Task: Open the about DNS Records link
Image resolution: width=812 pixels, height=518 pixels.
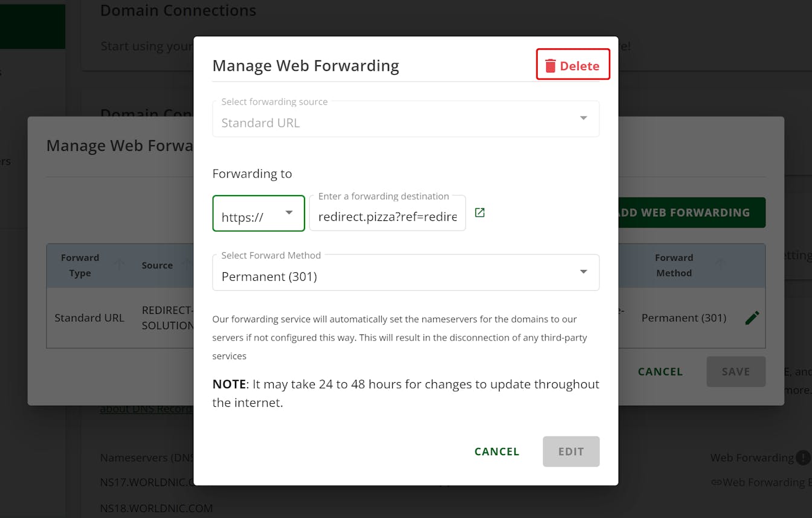Action: (145, 409)
